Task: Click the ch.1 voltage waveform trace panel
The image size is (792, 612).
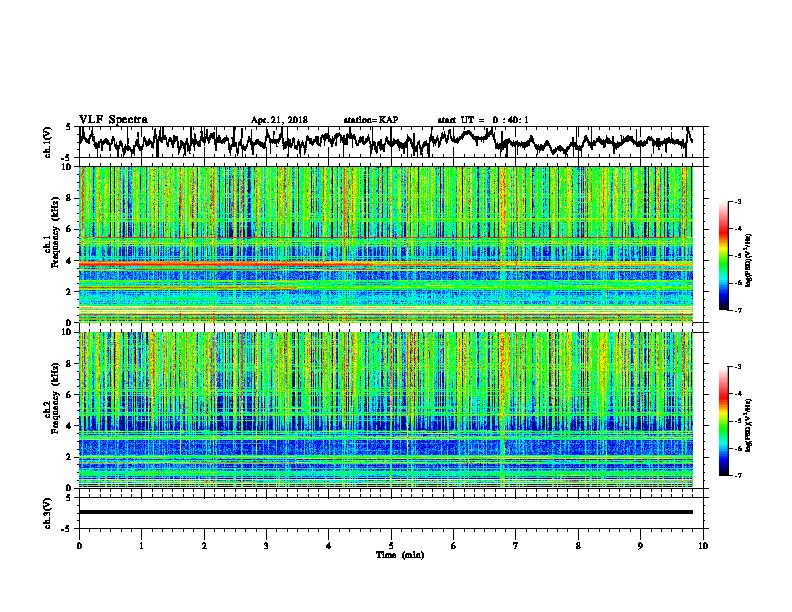Action: click(x=393, y=142)
